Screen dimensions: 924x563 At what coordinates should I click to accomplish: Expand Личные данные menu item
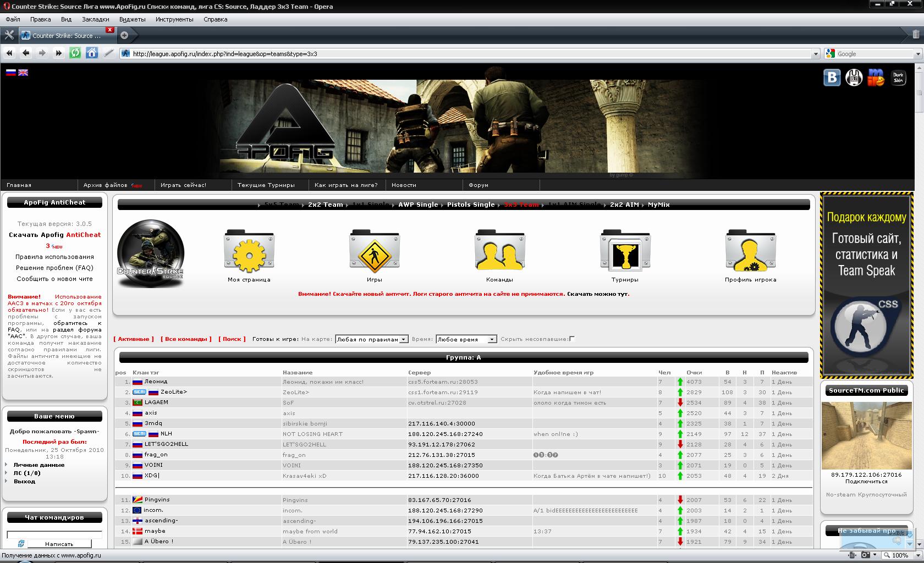tap(38, 465)
